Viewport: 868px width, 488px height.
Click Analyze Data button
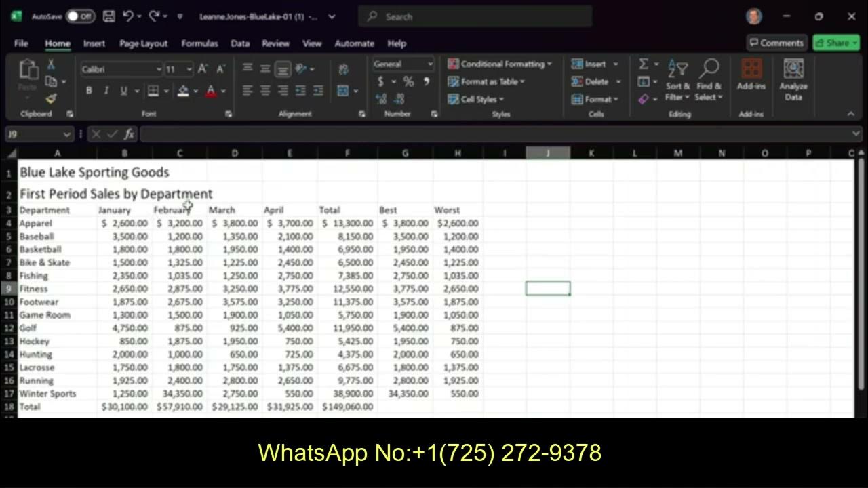tap(793, 80)
